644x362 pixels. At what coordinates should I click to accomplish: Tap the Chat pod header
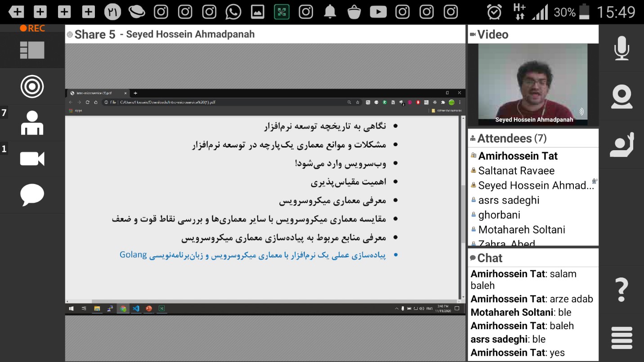tap(533, 258)
